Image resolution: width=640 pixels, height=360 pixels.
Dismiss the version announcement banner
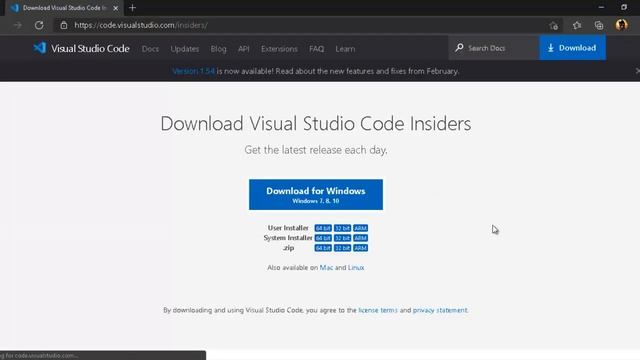point(637,71)
